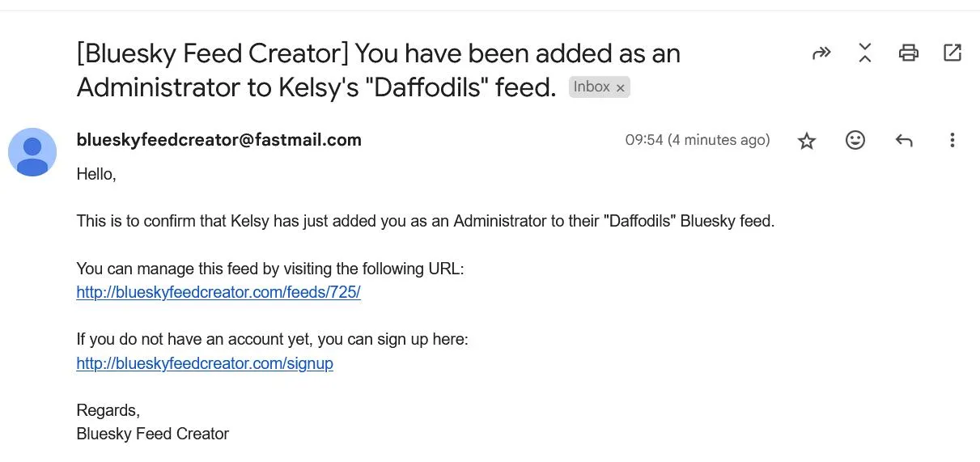Click the "You can manage this feed" line
This screenshot has width=980, height=462.
point(270,269)
